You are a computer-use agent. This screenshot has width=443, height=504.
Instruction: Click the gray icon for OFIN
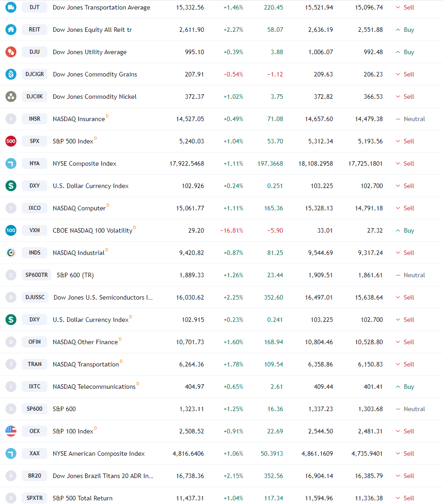[x=11, y=342]
